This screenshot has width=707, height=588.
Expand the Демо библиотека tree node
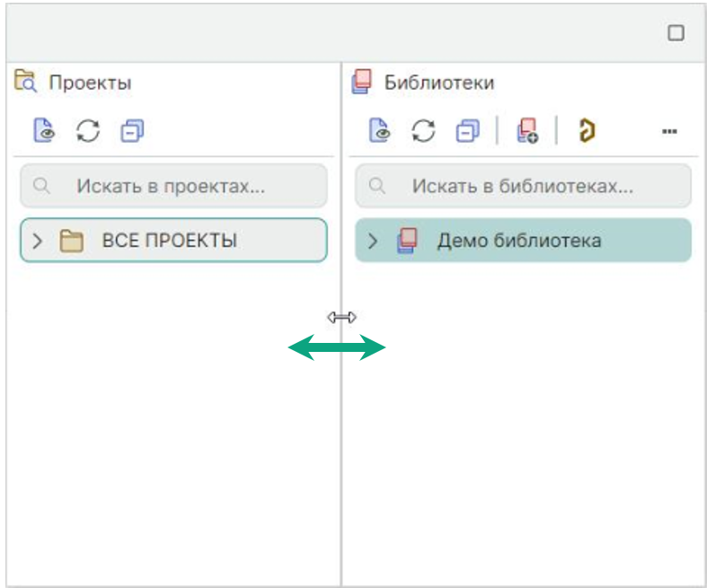pos(373,241)
